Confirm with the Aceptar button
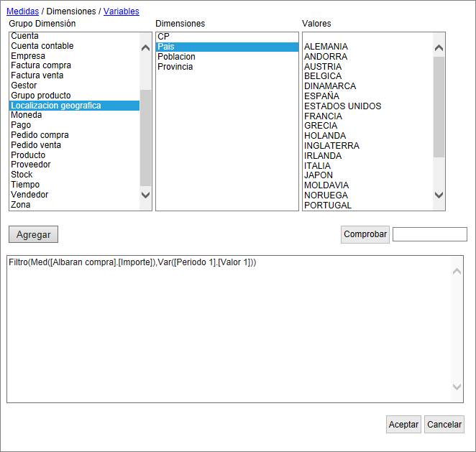The width and height of the screenshot is (476, 452). [403, 425]
